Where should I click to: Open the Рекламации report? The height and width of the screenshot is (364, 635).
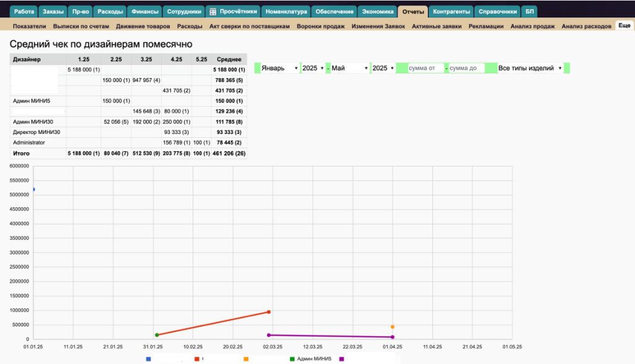point(486,27)
